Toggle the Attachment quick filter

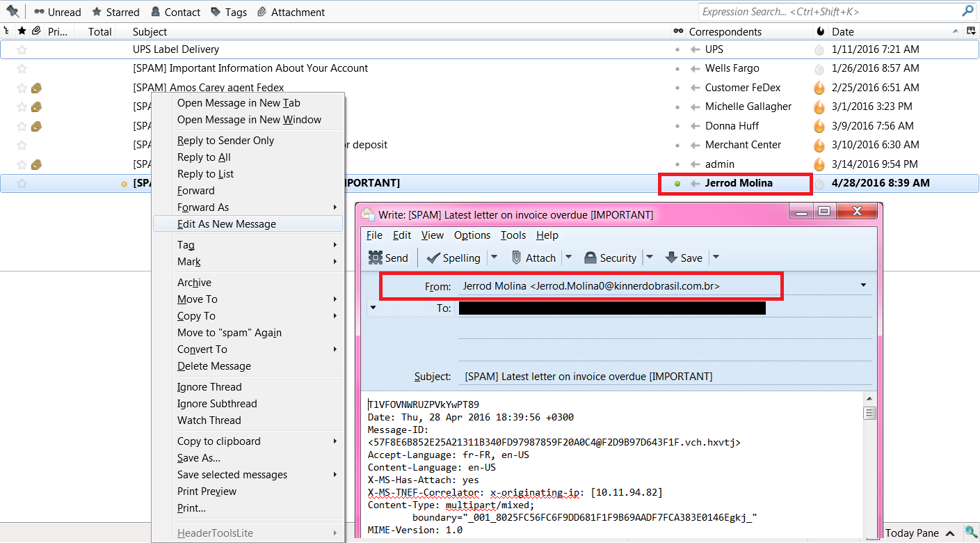coord(290,12)
